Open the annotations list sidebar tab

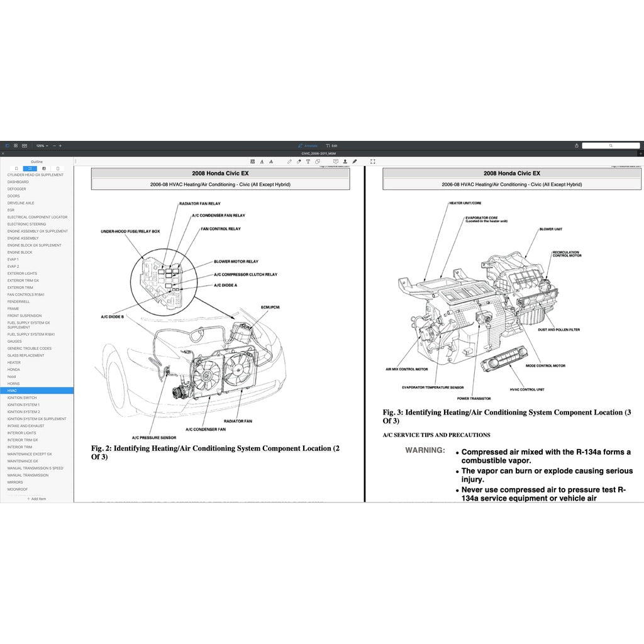44,168
